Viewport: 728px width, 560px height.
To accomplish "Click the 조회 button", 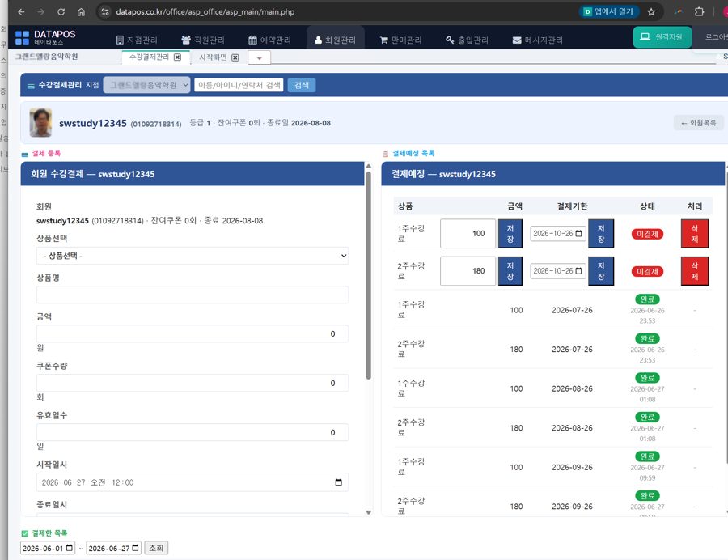I will (x=156, y=548).
